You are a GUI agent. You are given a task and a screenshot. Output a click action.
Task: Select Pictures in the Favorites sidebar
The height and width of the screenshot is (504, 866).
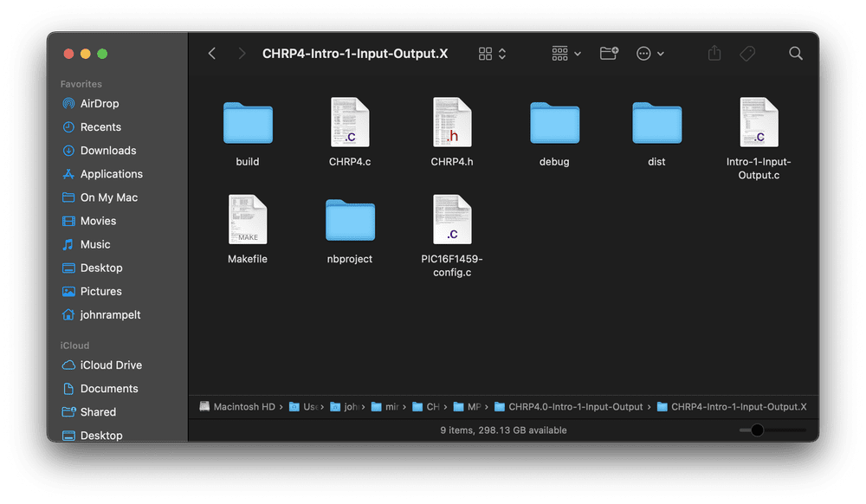pos(100,291)
